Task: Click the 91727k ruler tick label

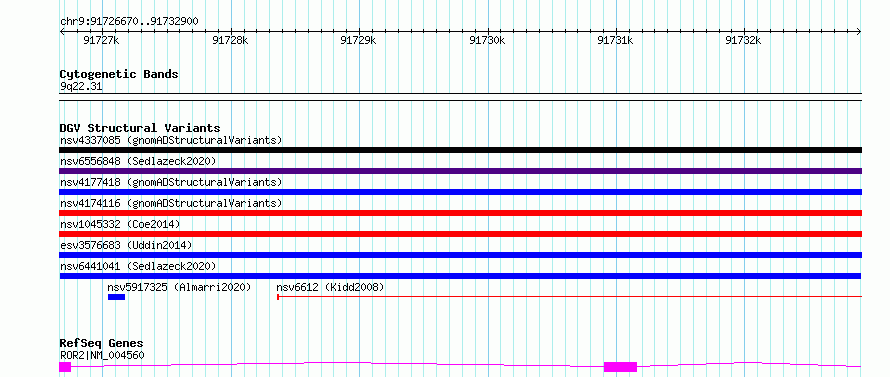Action: 102,40
